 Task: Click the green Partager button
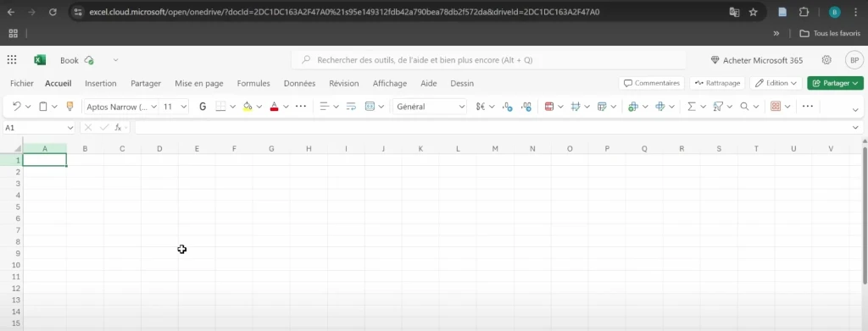835,83
